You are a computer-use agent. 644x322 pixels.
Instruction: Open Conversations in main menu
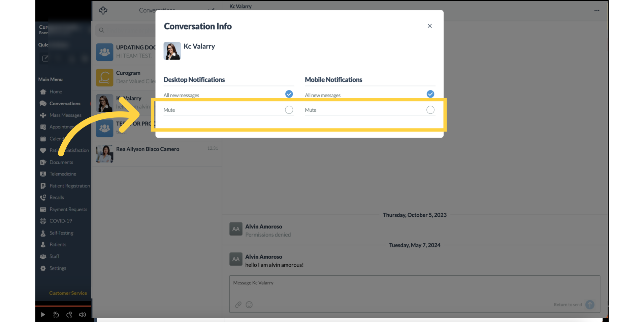(x=65, y=104)
